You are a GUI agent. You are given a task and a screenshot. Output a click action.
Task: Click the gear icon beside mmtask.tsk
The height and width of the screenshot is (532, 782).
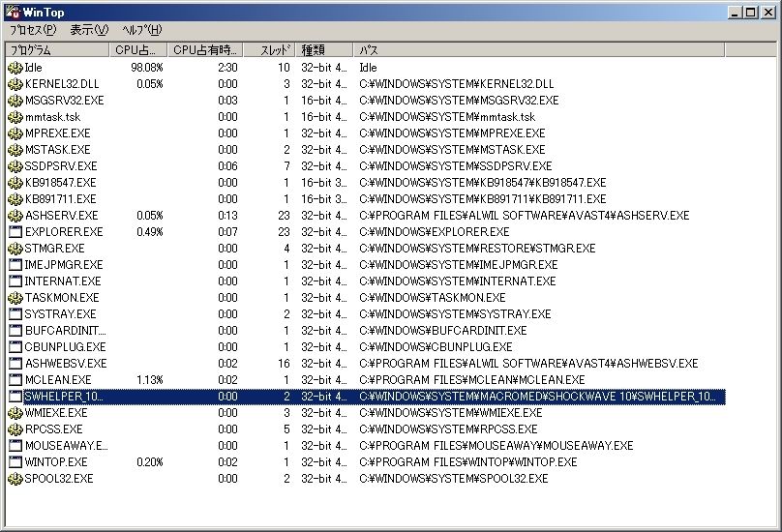(x=15, y=117)
